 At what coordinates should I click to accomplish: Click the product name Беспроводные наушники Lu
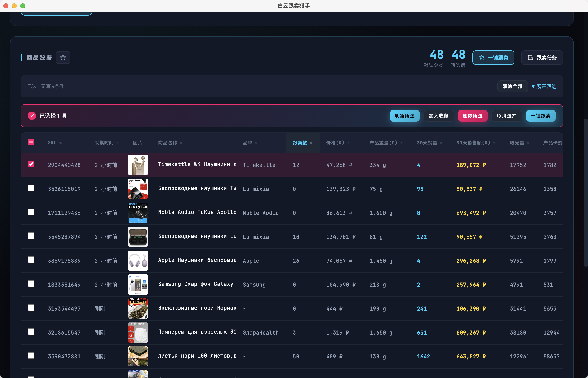click(x=197, y=236)
